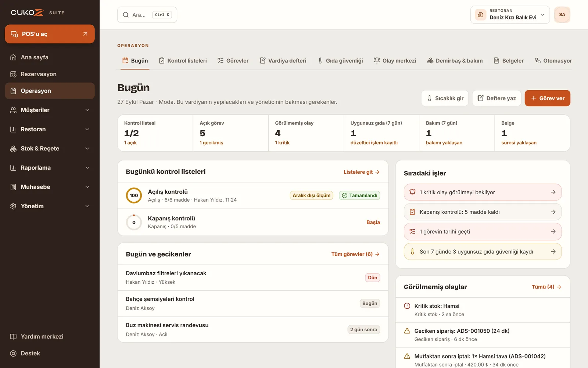Click the restaurant building icon

pos(481,15)
